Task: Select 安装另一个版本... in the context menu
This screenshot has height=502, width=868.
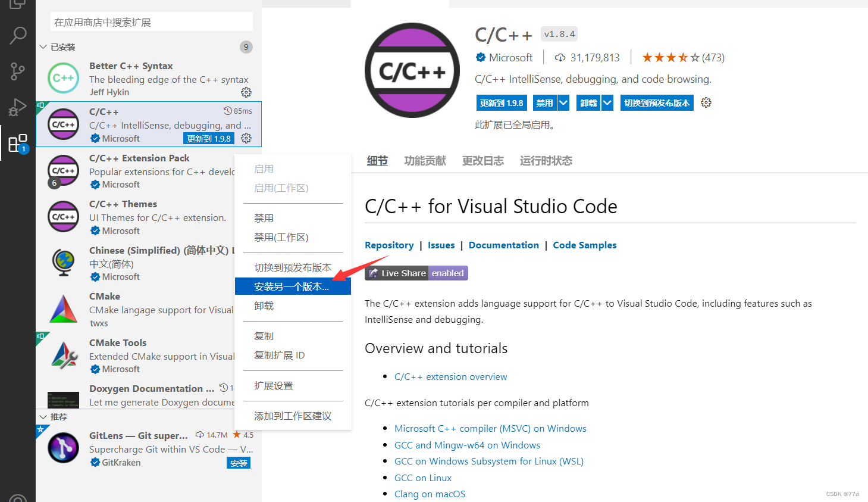Action: click(293, 287)
